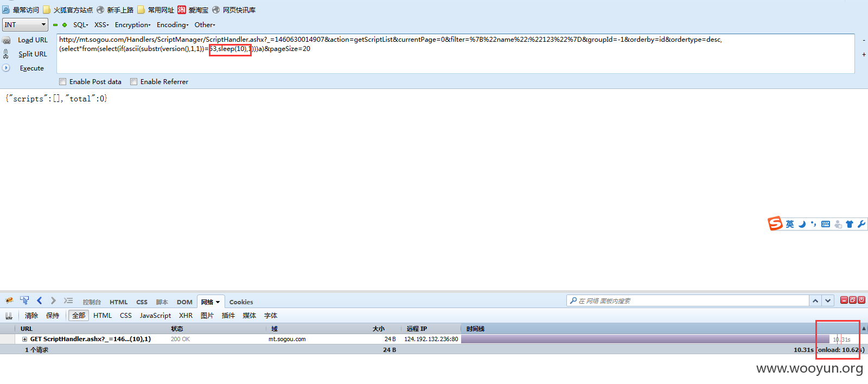Go forward with the Firebug right arrow

[x=53, y=300]
